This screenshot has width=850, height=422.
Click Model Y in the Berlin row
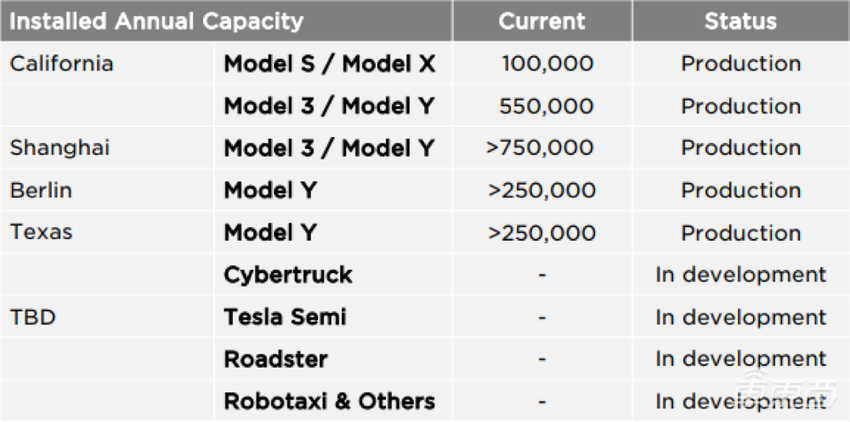tap(270, 190)
